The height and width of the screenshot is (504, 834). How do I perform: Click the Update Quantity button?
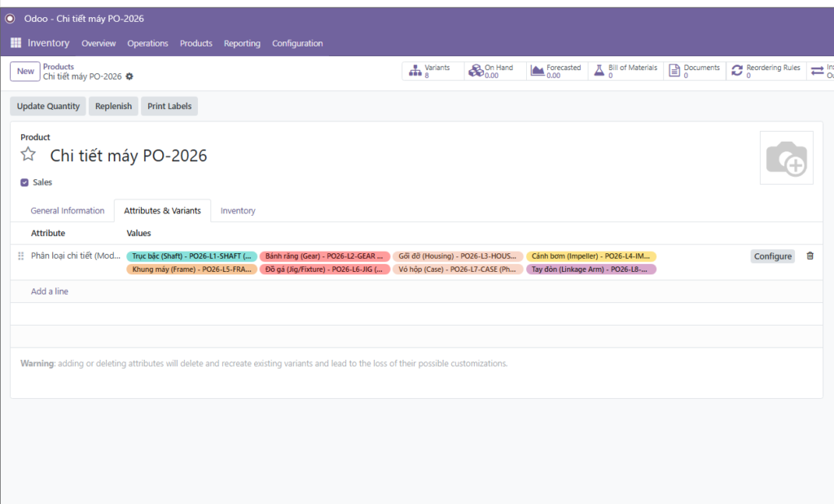point(48,106)
